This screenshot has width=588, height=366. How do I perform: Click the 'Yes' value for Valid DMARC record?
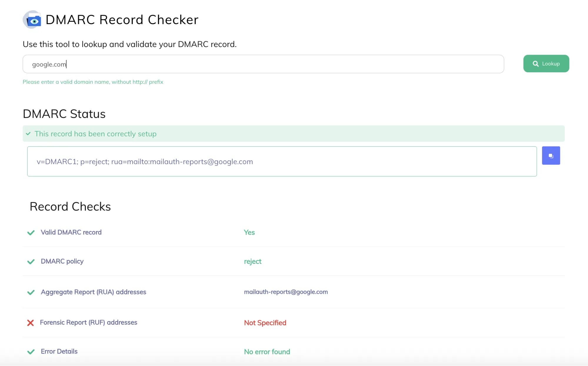point(249,233)
